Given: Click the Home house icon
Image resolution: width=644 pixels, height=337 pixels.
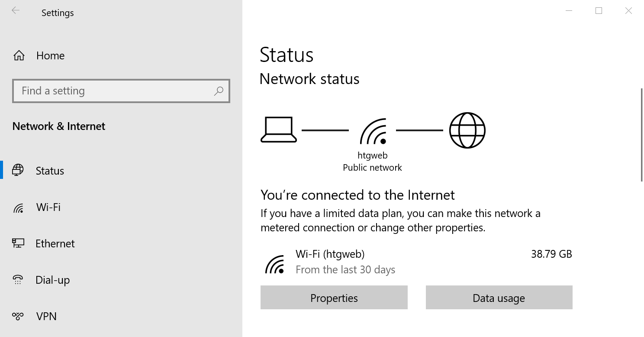Looking at the screenshot, I should (19, 55).
